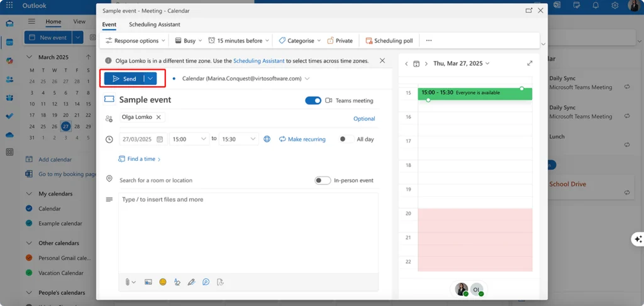Show text formatting options icon
This screenshot has width=644, height=306.
tap(177, 281)
